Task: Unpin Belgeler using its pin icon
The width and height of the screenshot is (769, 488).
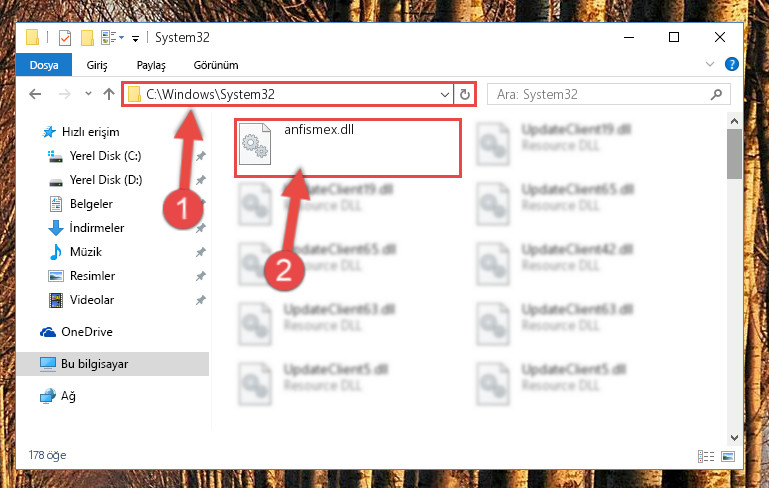Action: click(x=203, y=204)
